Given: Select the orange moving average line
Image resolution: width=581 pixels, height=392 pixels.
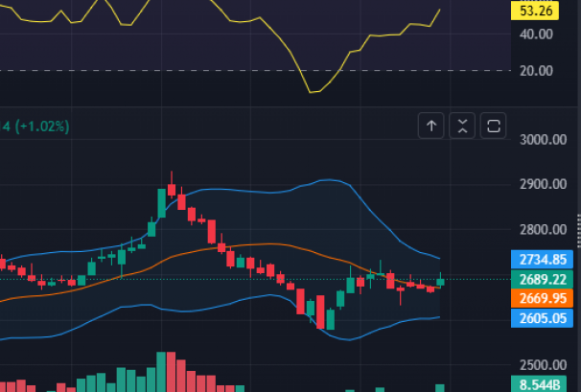Looking at the screenshot, I should pyautogui.click(x=240, y=244).
